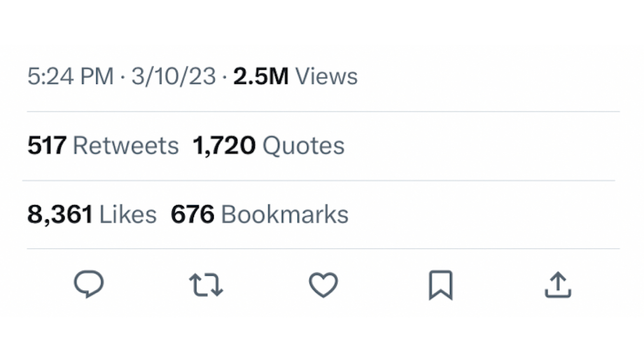
Task: Expand quote options by clicking Quotes
Action: click(269, 145)
